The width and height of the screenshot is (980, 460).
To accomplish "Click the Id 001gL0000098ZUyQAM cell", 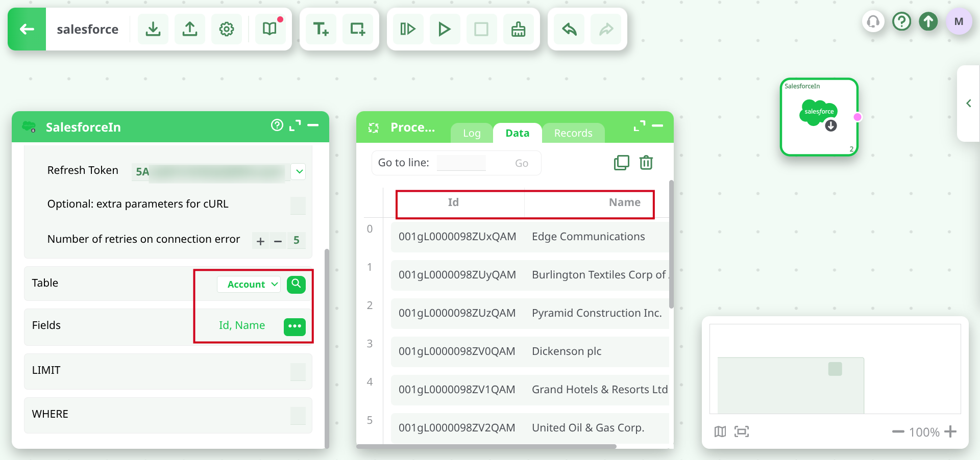I will point(457,275).
